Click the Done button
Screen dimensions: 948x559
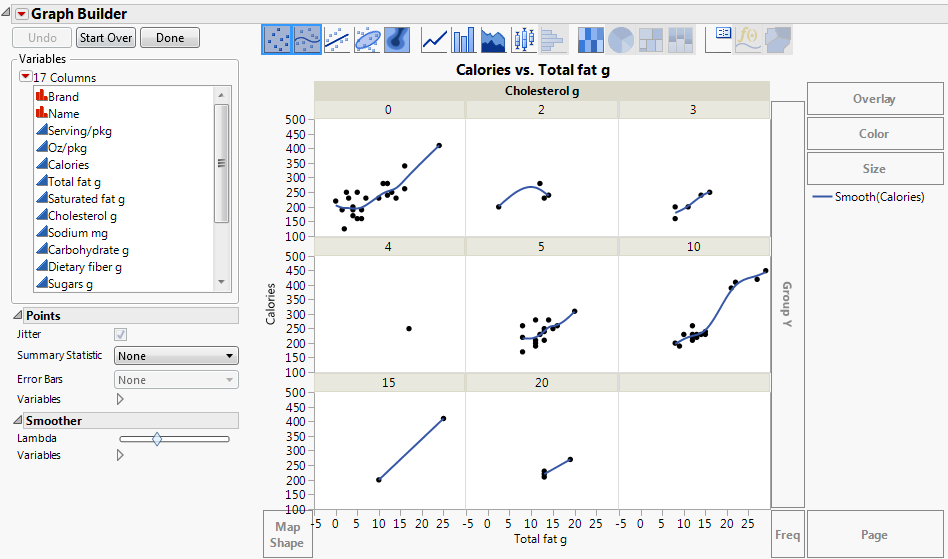[170, 37]
